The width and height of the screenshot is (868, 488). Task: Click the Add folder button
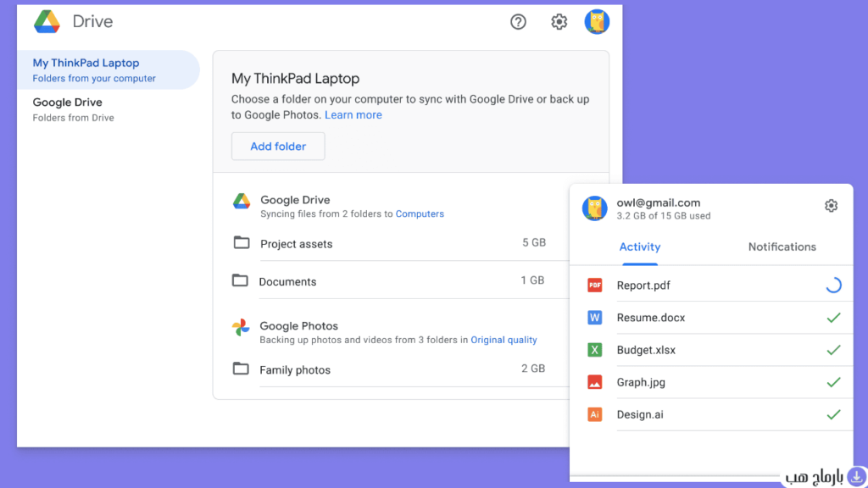(278, 146)
